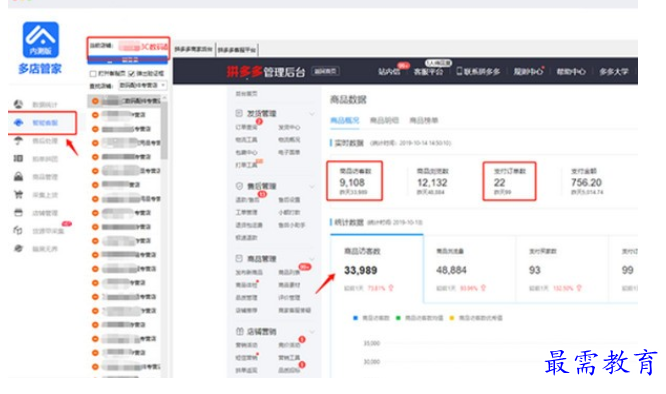Open the 工单管理 link

(246, 212)
